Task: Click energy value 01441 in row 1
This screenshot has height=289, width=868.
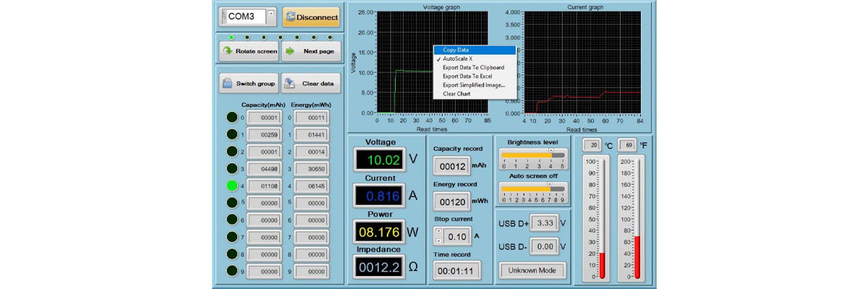Action: point(312,134)
